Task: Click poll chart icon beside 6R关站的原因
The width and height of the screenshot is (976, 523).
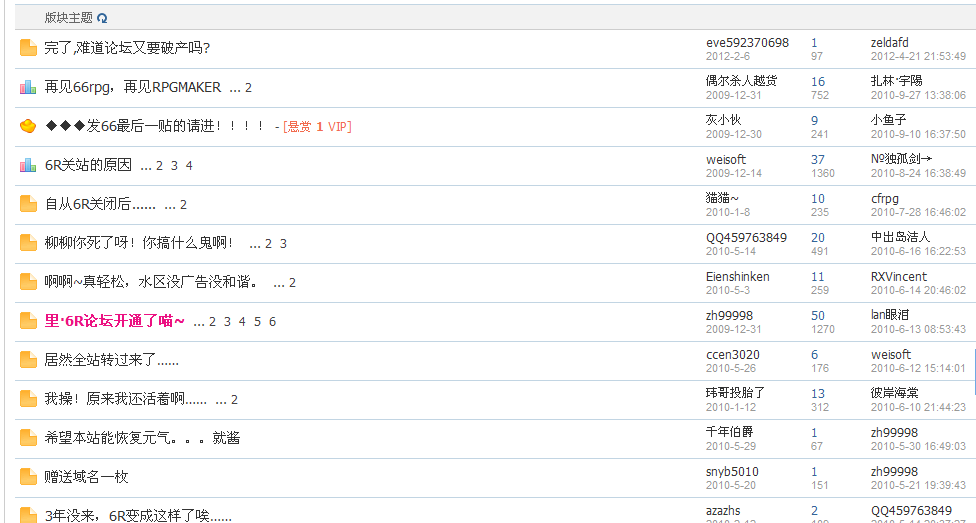Action: click(x=28, y=165)
